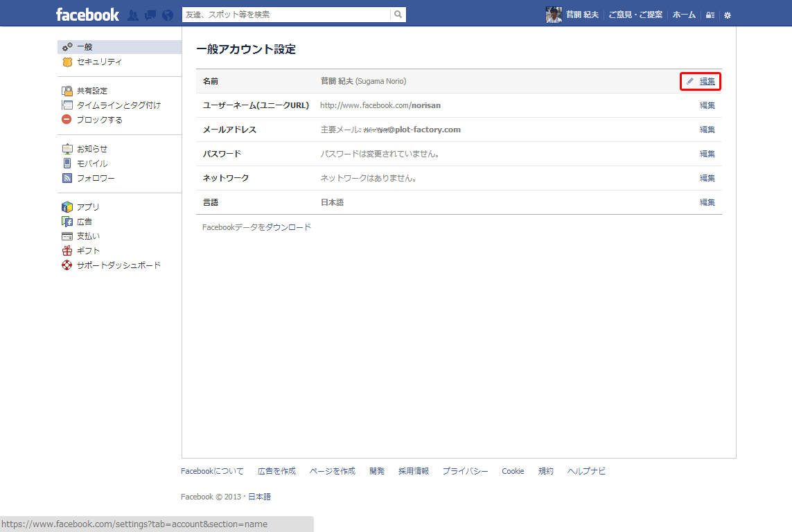The image size is (792, 532).
Task: Click ads icon beside 広告
Action: [x=67, y=222]
